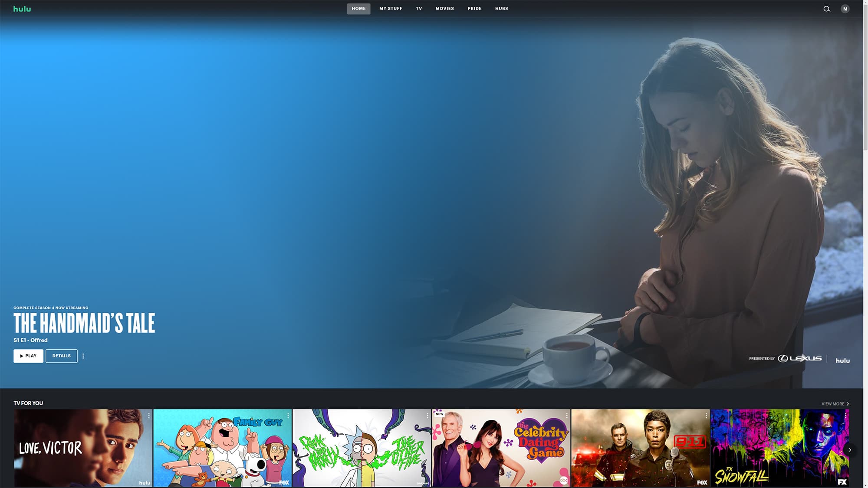Expand View More for TV For You
The image size is (868, 488).
point(835,404)
